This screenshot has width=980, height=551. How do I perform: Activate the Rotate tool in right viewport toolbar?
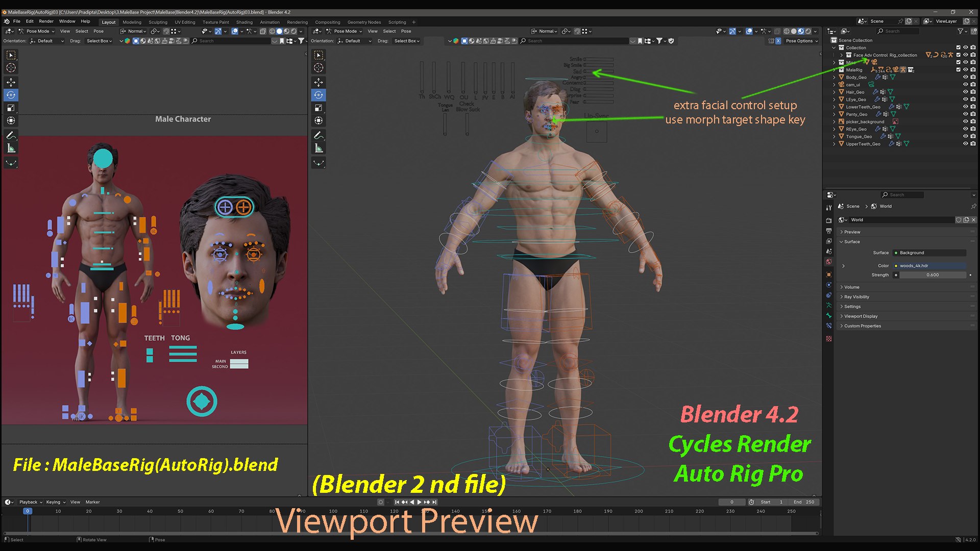tap(318, 95)
